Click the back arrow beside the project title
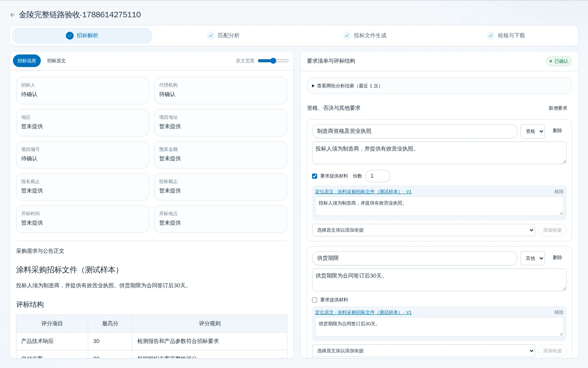This screenshot has width=588, height=368. [13, 15]
